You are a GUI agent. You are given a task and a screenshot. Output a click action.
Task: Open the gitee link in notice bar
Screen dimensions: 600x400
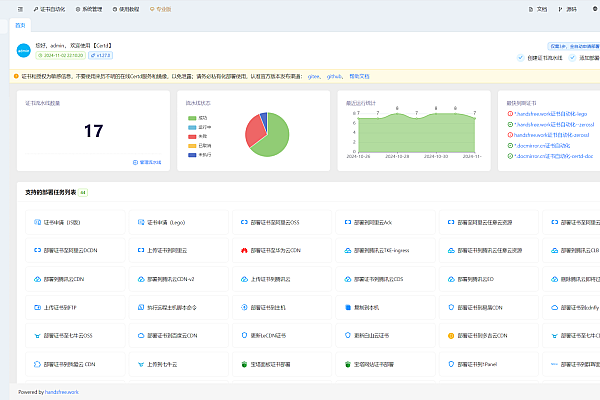coord(314,77)
